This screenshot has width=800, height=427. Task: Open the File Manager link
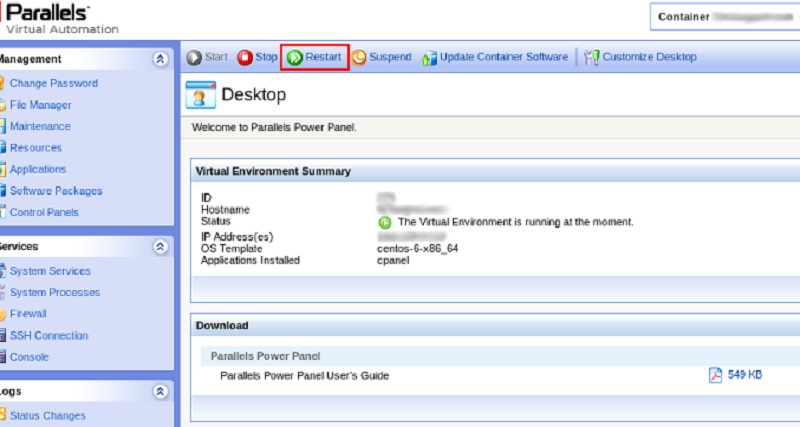pos(40,105)
